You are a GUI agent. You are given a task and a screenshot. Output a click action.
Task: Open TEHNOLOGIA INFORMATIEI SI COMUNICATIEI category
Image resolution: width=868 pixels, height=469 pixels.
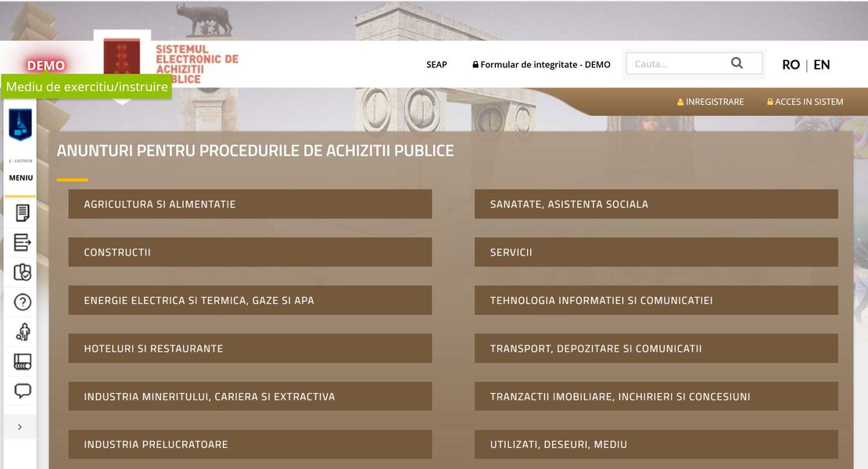655,300
